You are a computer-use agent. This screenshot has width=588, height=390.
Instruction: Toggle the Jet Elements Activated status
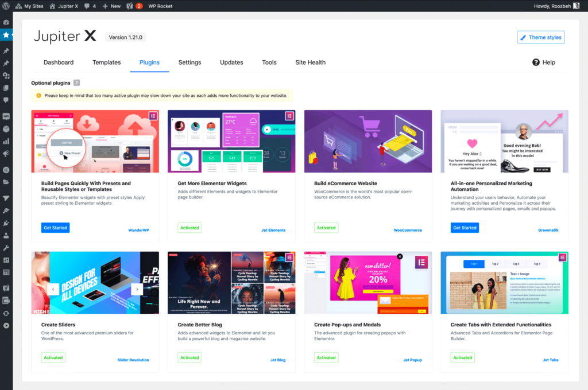pos(189,228)
